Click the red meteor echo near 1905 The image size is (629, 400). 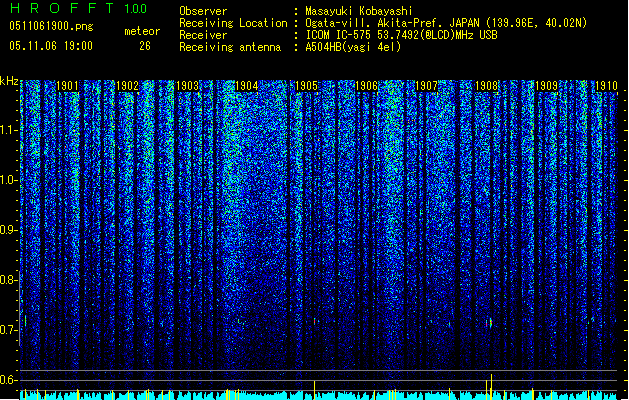pos(314,321)
